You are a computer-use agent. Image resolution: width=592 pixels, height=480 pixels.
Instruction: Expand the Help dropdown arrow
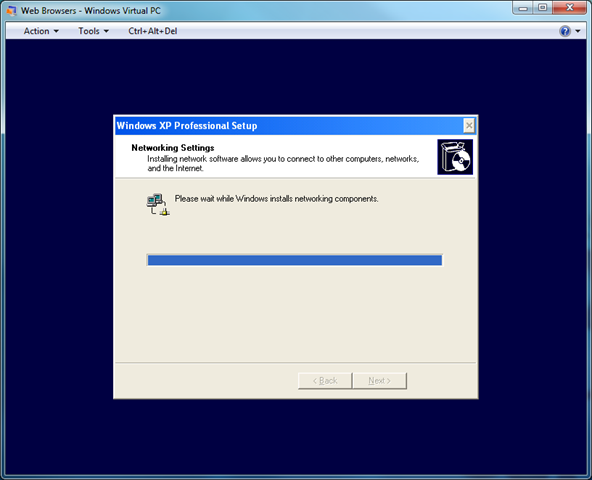pyautogui.click(x=578, y=31)
